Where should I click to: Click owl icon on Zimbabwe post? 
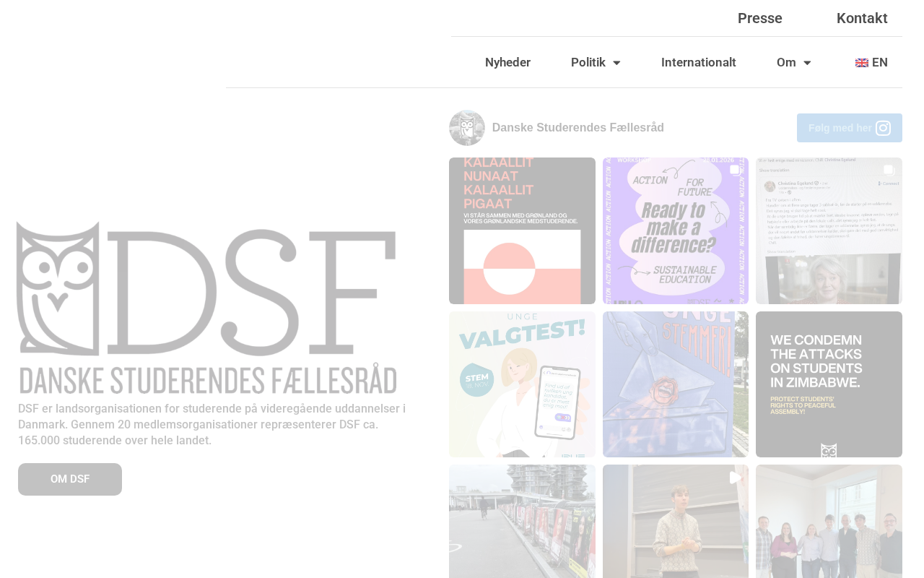pyautogui.click(x=829, y=450)
